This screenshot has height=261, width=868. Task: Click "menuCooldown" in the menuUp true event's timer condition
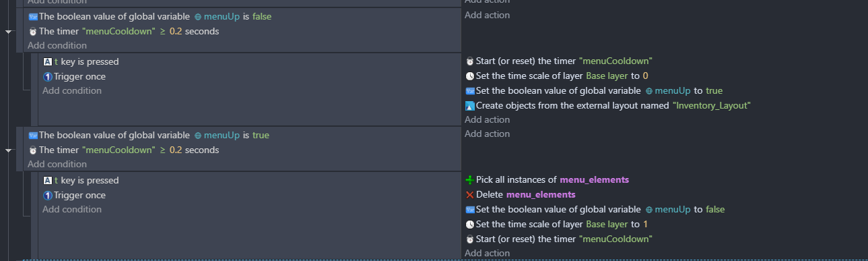pos(119,150)
